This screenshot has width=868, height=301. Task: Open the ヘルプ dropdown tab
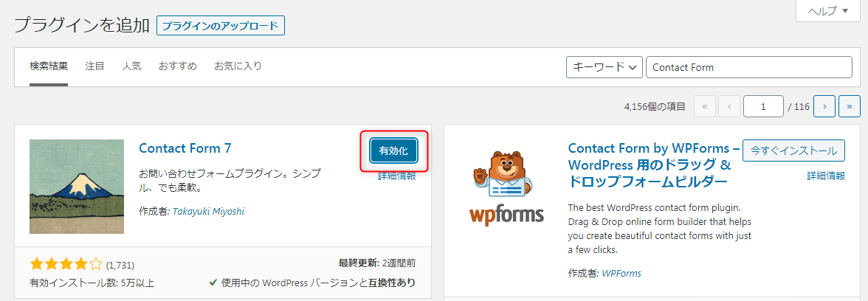click(x=828, y=10)
